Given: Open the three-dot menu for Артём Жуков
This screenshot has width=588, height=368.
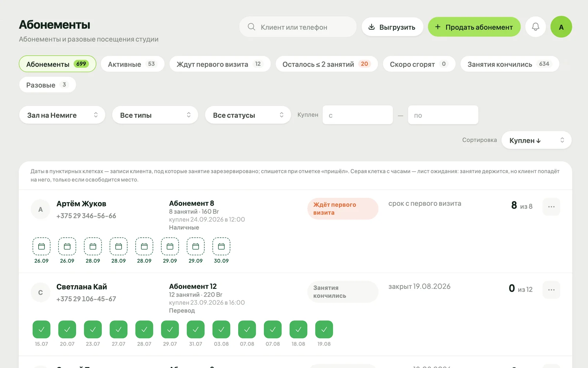Looking at the screenshot, I should (551, 207).
